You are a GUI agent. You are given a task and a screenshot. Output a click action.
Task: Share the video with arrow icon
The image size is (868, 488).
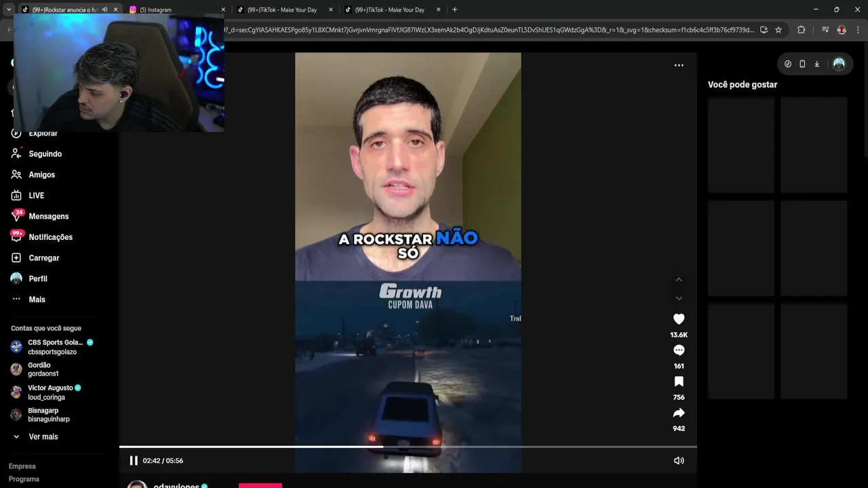tap(679, 413)
